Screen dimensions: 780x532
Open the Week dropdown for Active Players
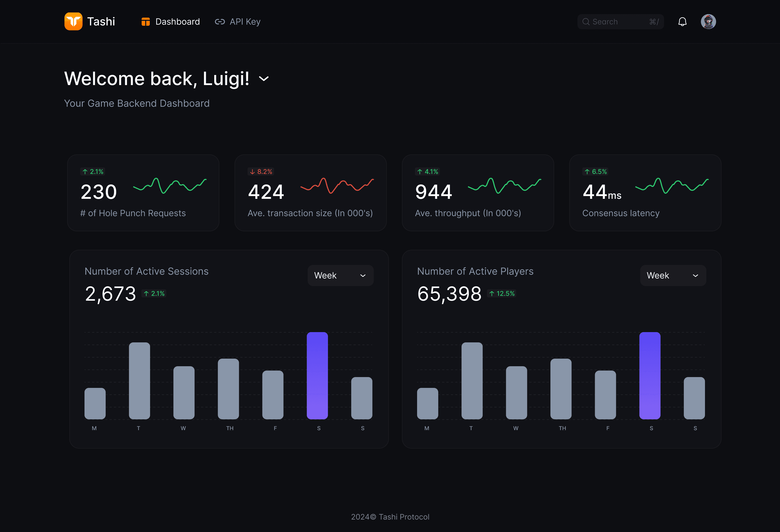(673, 275)
